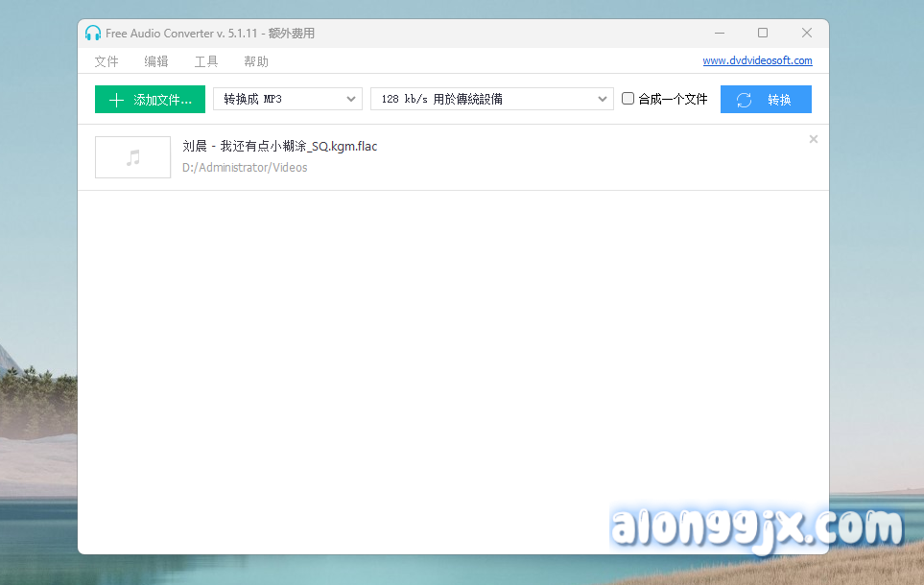The height and width of the screenshot is (585, 924).
Task: Click the chevron arrow of the MP3 format box
Action: point(351,99)
